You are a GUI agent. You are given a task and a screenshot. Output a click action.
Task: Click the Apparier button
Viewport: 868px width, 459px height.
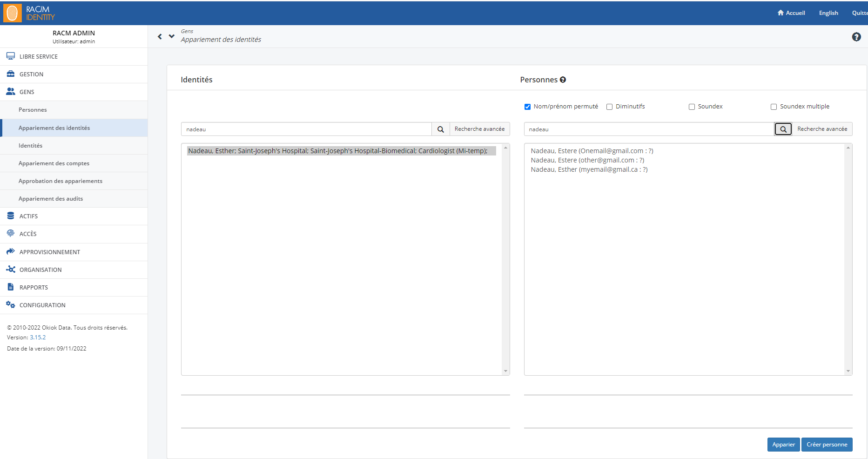point(784,445)
